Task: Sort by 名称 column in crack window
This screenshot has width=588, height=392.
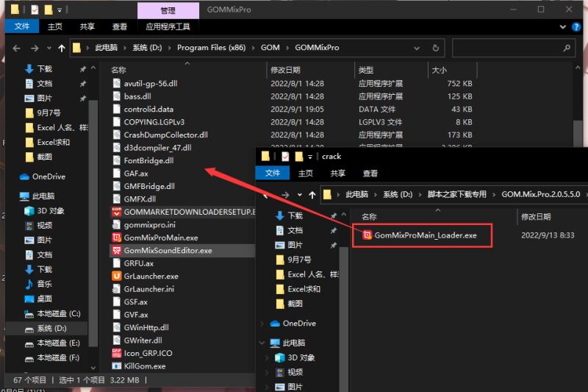Action: [433, 216]
